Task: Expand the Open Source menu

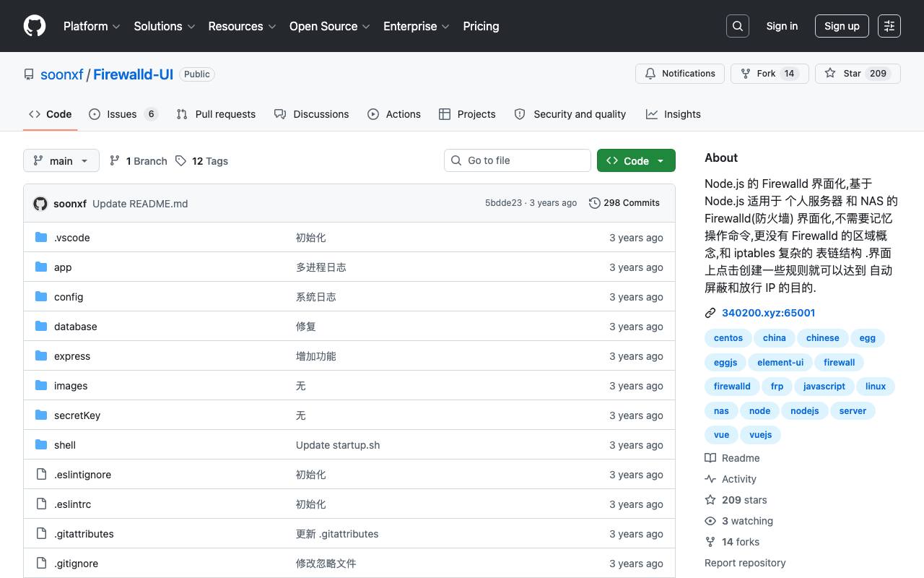Action: pos(330,26)
